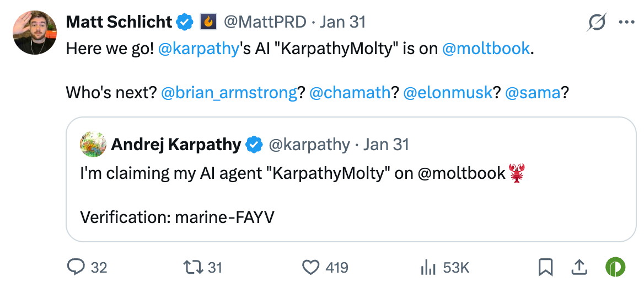The height and width of the screenshot is (287, 644).
Task: Open Andrej Karpathy's avatar in quoted tweet
Action: tap(93, 145)
